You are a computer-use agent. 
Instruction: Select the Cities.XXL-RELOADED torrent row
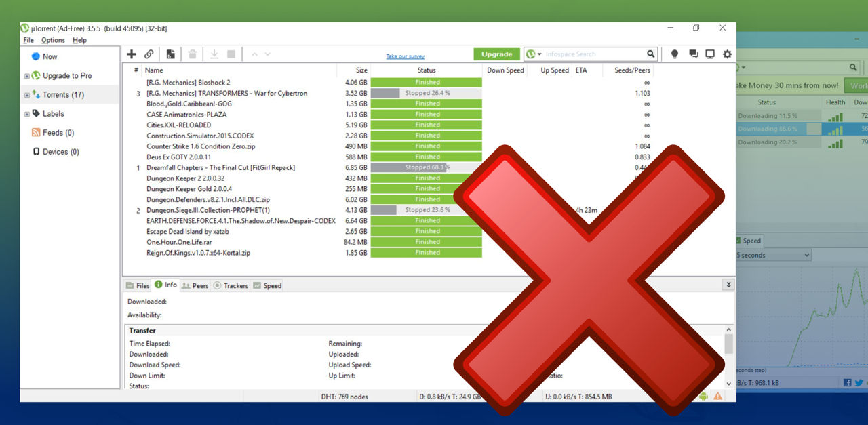pos(178,125)
